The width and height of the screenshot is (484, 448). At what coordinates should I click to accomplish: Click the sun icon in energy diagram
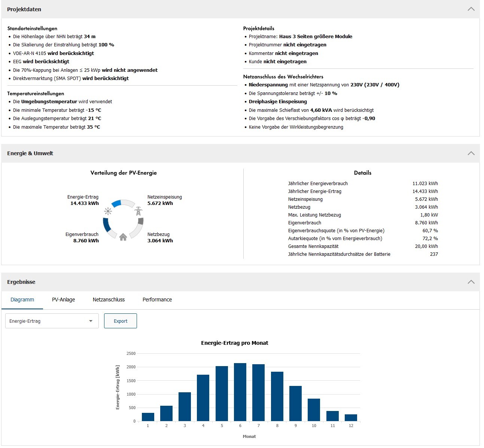tap(108, 211)
